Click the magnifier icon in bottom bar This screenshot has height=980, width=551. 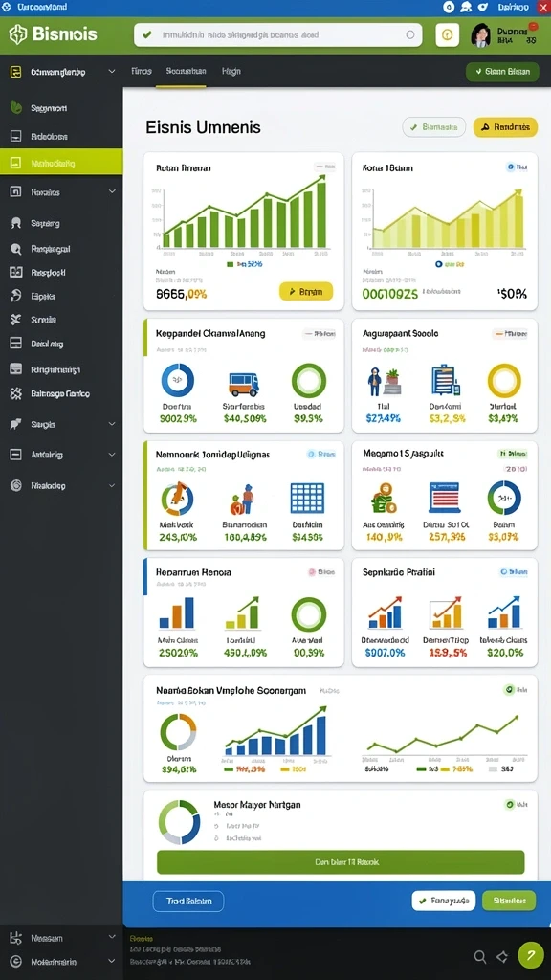[480, 956]
